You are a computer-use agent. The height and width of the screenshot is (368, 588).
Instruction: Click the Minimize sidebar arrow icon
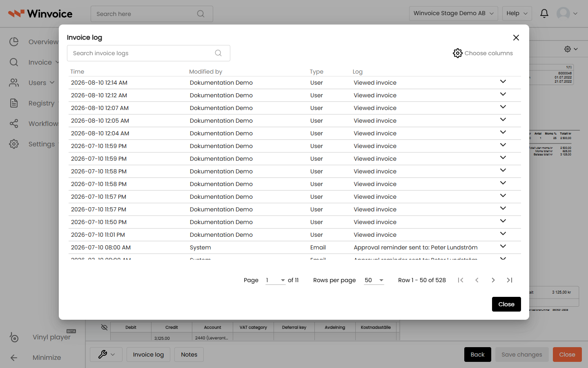coord(14,358)
